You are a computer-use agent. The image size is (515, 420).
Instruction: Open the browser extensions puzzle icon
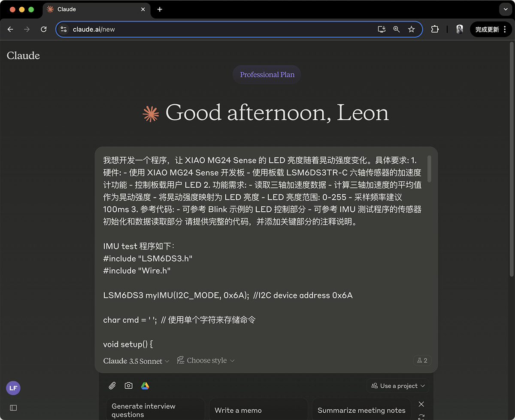[435, 29]
